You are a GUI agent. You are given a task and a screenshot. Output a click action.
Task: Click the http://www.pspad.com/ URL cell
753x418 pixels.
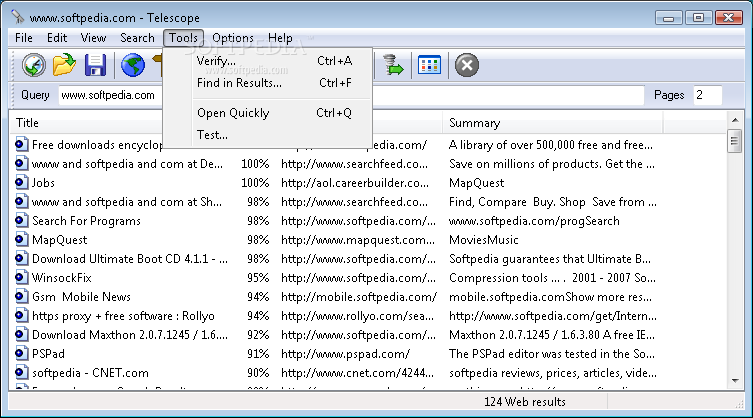pos(345,354)
